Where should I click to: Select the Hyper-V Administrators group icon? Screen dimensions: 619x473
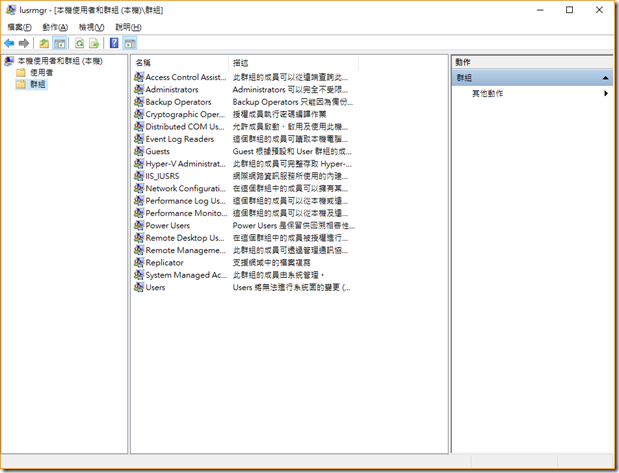(138, 164)
